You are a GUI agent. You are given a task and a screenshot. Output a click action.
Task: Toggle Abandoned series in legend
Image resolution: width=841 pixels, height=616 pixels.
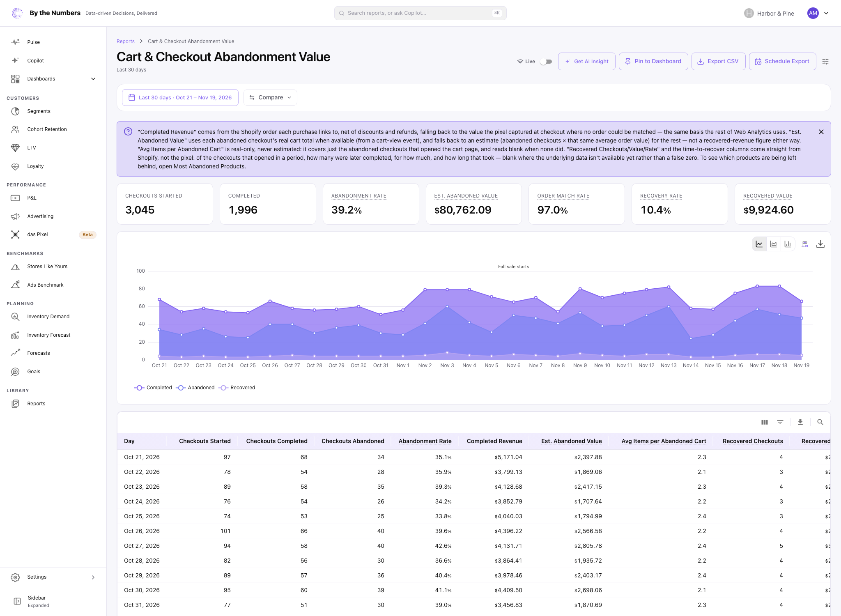point(195,388)
